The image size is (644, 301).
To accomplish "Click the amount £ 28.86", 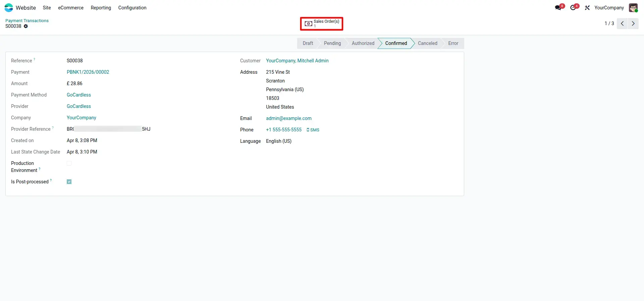I will click(74, 83).
